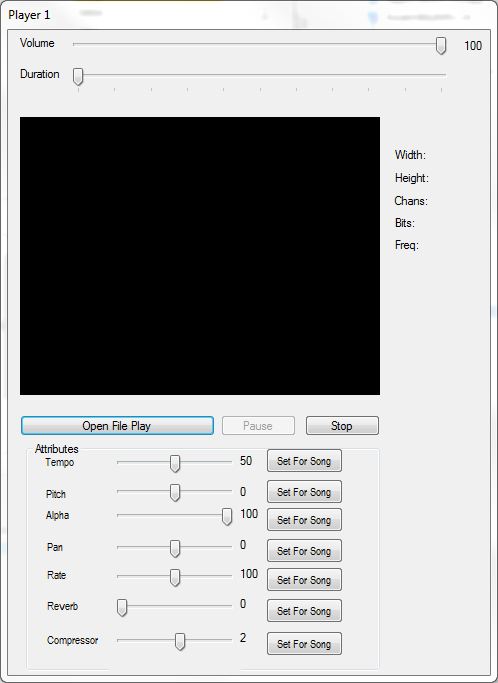Viewport: 498px width, 683px height.
Task: Set Pan for song
Action: point(304,551)
